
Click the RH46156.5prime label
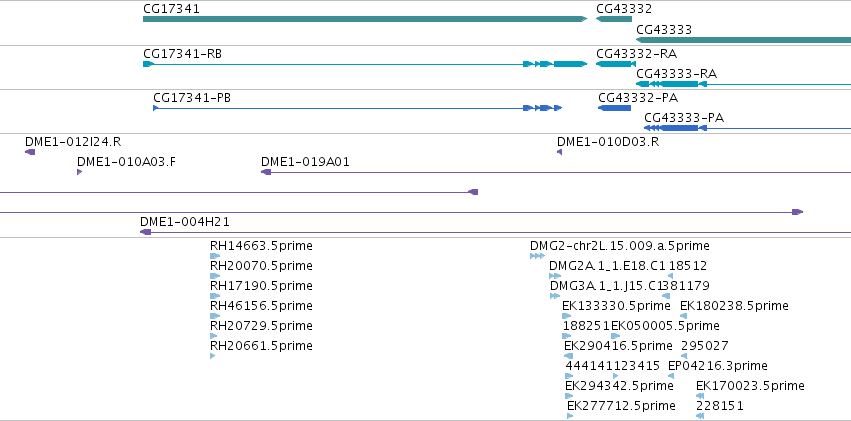pos(261,306)
